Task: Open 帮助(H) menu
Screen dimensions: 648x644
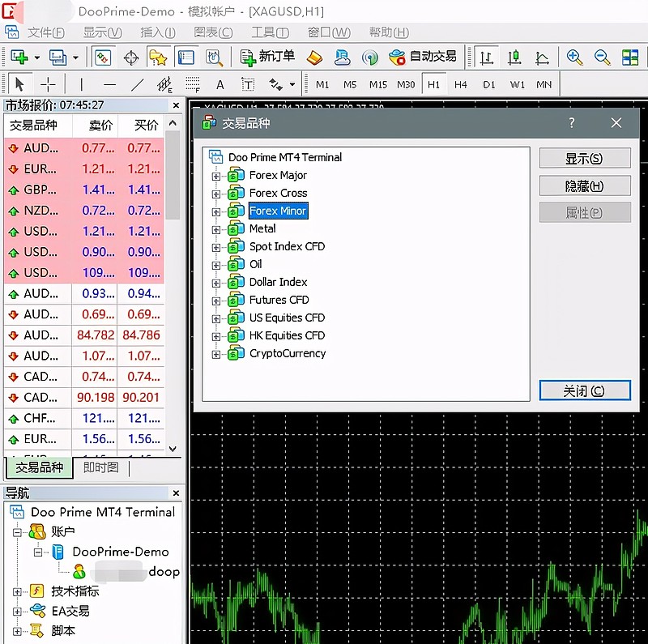Action: click(389, 32)
